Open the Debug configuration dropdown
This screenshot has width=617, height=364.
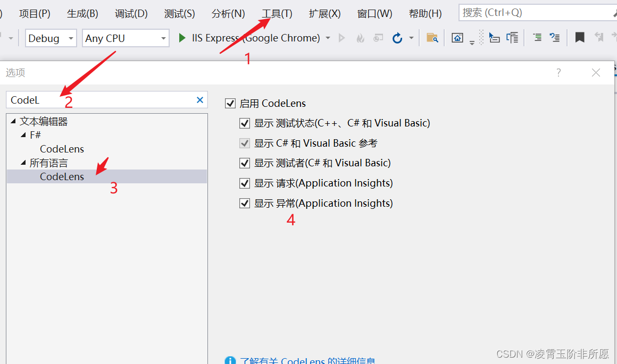click(x=71, y=38)
